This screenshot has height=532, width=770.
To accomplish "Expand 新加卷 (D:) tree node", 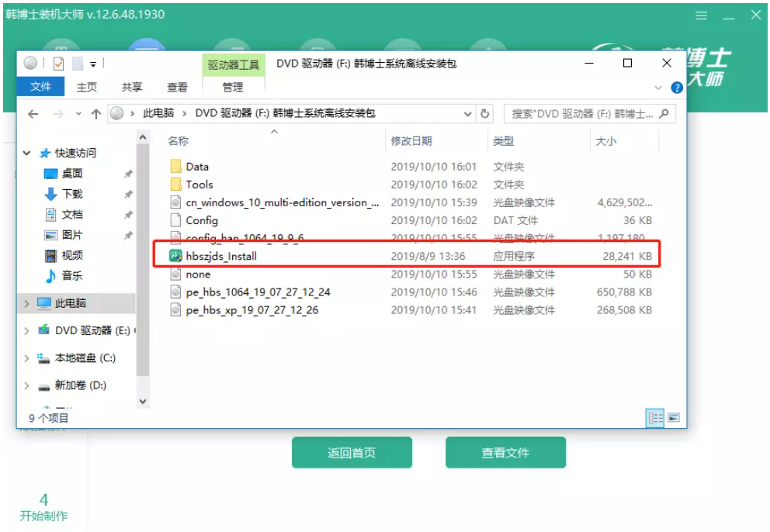I will click(26, 385).
